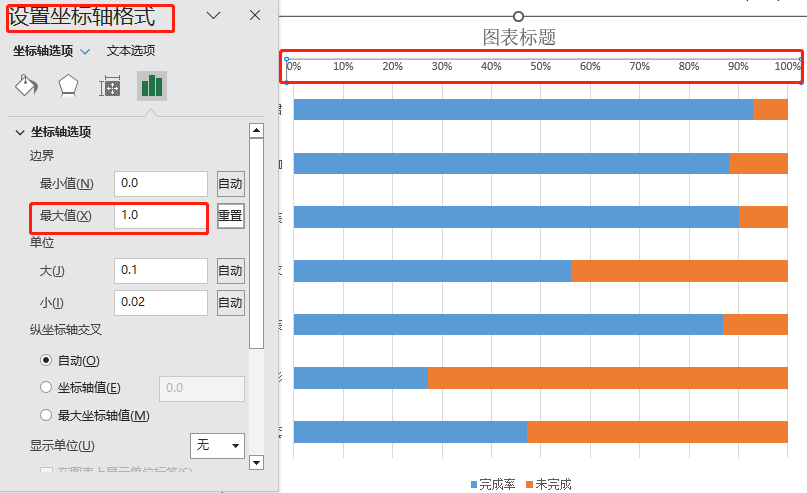Select the 坐标轴值(E) radio button

pyautogui.click(x=46, y=387)
